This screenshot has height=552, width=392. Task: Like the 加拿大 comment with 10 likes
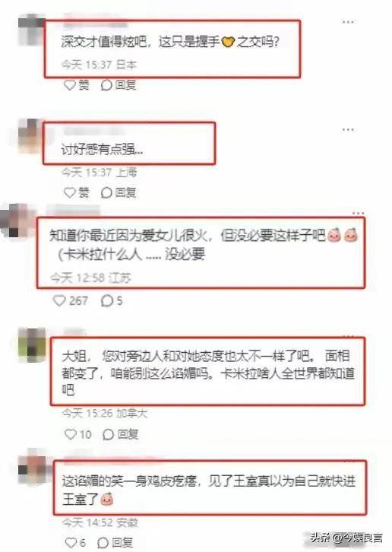pyautogui.click(x=78, y=434)
